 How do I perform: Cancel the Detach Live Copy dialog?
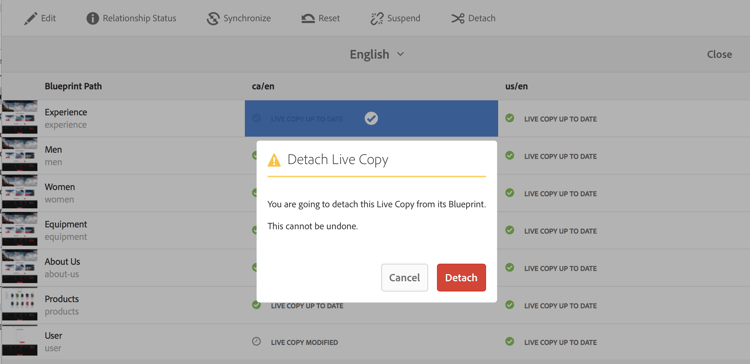[404, 277]
